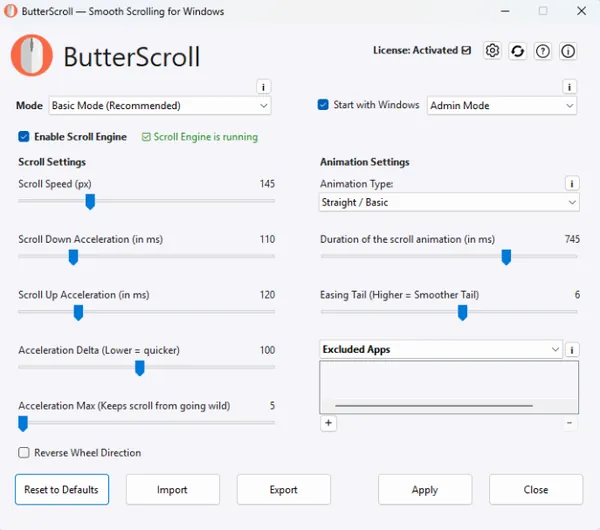
Task: Enable Reverse Wheel Direction
Action: [x=24, y=453]
